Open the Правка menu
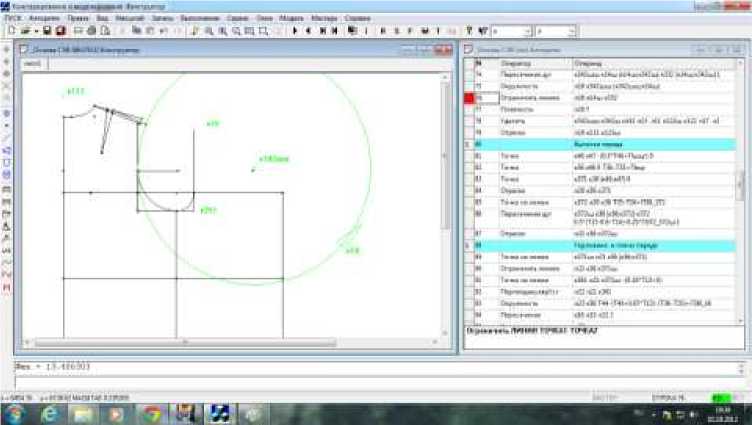The width and height of the screenshot is (752, 425). click(x=78, y=18)
